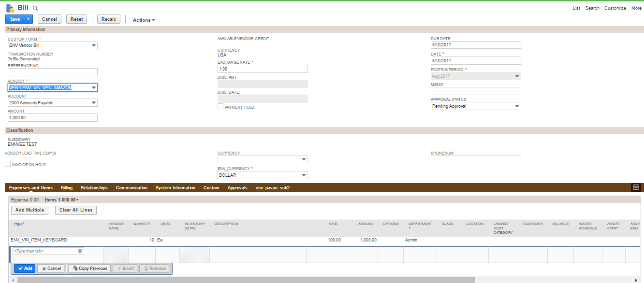Open the Approval Status dropdown

click(x=517, y=106)
